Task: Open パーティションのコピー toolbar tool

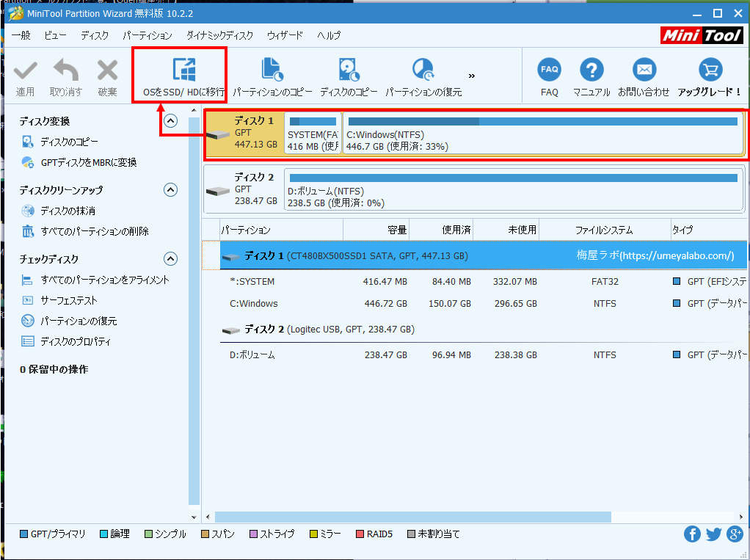Action: tap(272, 76)
